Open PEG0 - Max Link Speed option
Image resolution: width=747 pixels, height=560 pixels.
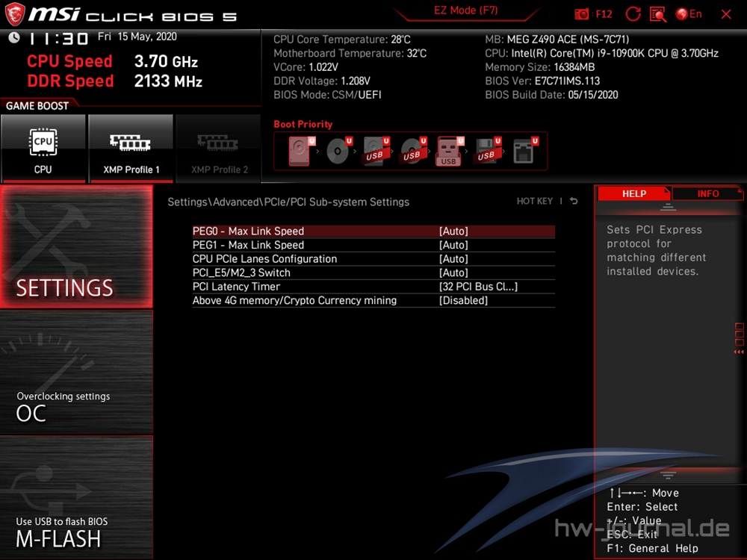tap(373, 231)
